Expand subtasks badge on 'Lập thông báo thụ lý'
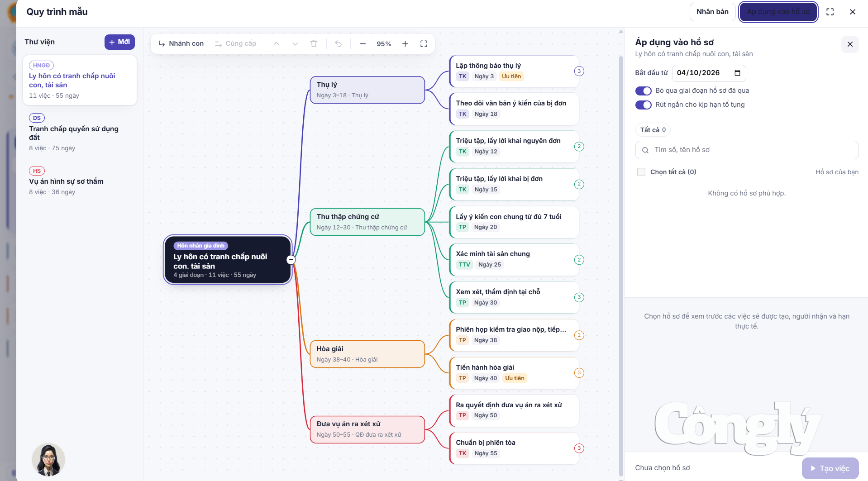The width and height of the screenshot is (868, 481). point(579,71)
